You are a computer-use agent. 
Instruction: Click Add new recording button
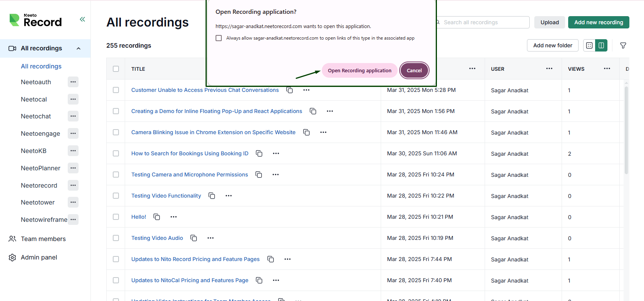(x=599, y=22)
